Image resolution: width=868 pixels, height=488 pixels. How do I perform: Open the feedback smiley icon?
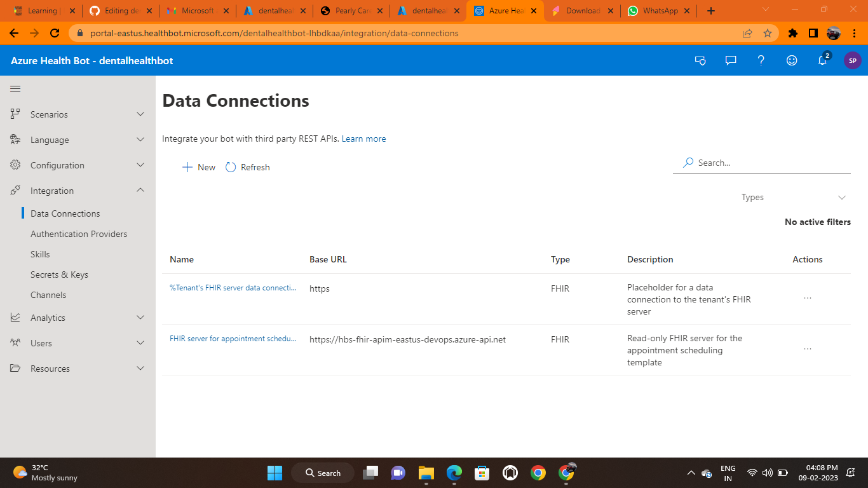[792, 60]
